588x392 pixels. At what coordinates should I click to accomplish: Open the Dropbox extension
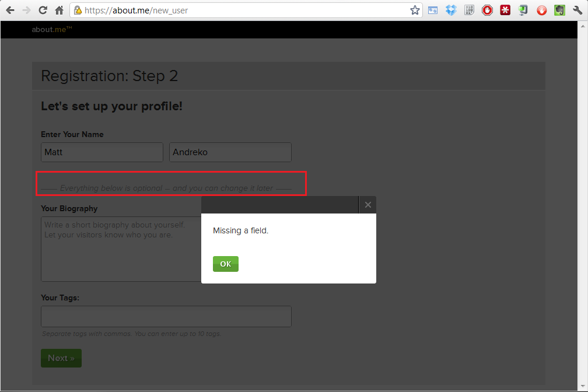pyautogui.click(x=451, y=10)
